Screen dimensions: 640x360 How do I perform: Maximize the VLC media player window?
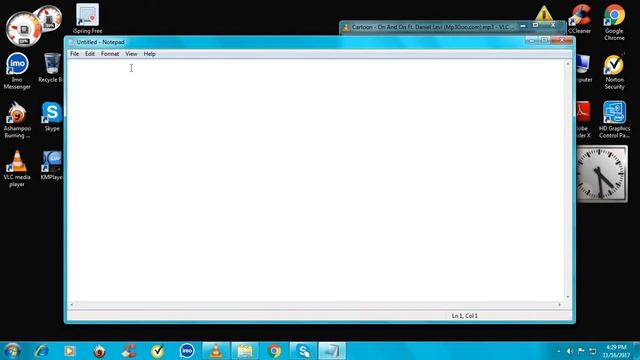click(x=536, y=26)
